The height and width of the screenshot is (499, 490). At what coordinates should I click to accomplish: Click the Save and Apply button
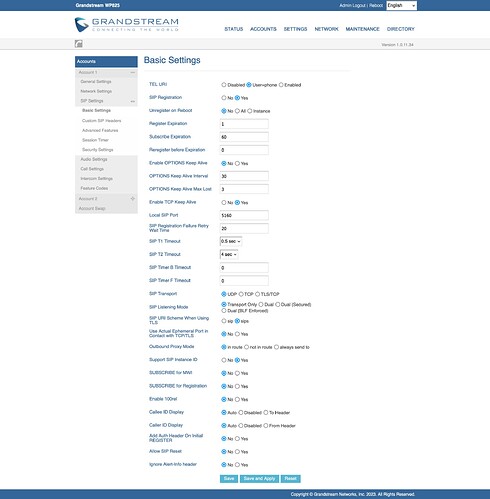(x=259, y=479)
